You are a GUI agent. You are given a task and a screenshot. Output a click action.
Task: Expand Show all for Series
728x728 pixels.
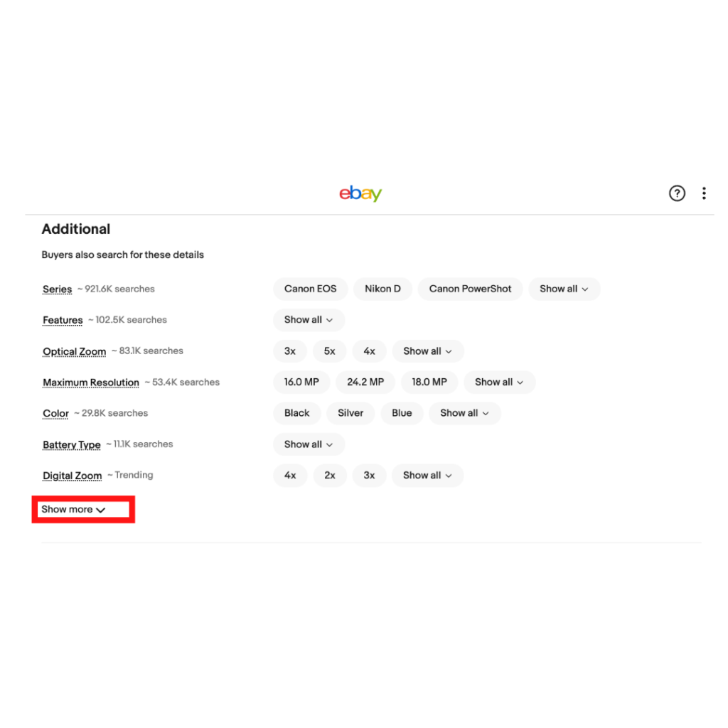point(564,289)
